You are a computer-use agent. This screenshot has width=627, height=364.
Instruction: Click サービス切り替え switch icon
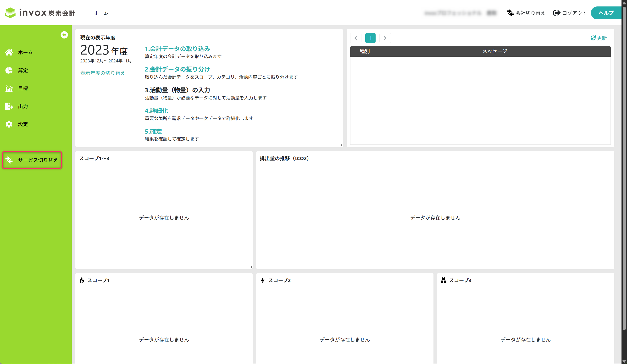[9, 160]
